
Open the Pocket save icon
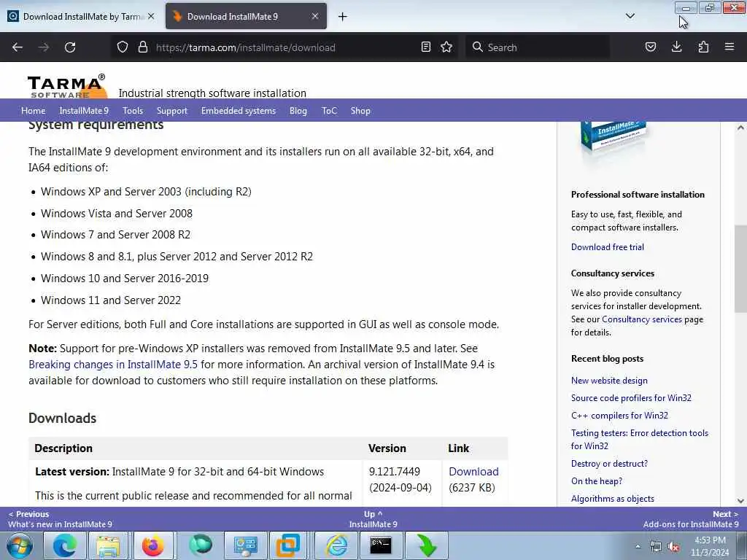tap(651, 47)
